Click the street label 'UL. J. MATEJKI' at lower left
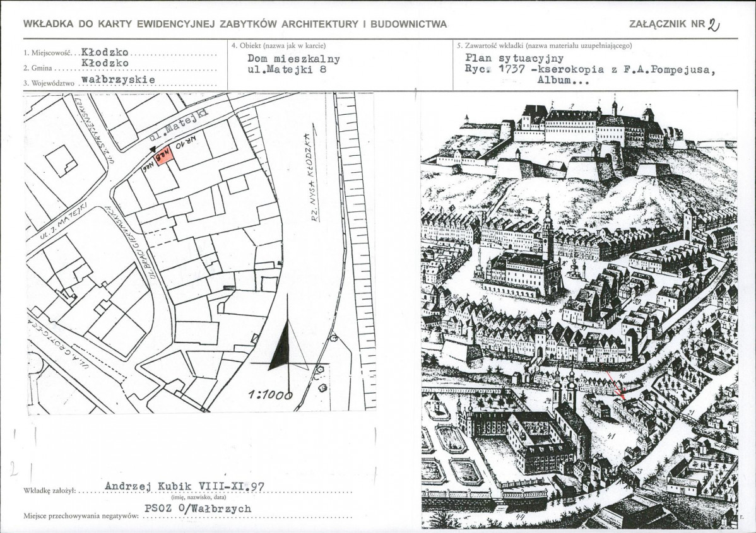 (63, 222)
